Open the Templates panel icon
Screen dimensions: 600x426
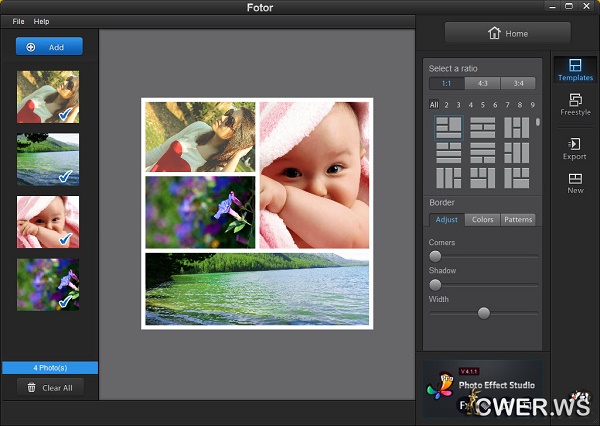click(x=575, y=68)
